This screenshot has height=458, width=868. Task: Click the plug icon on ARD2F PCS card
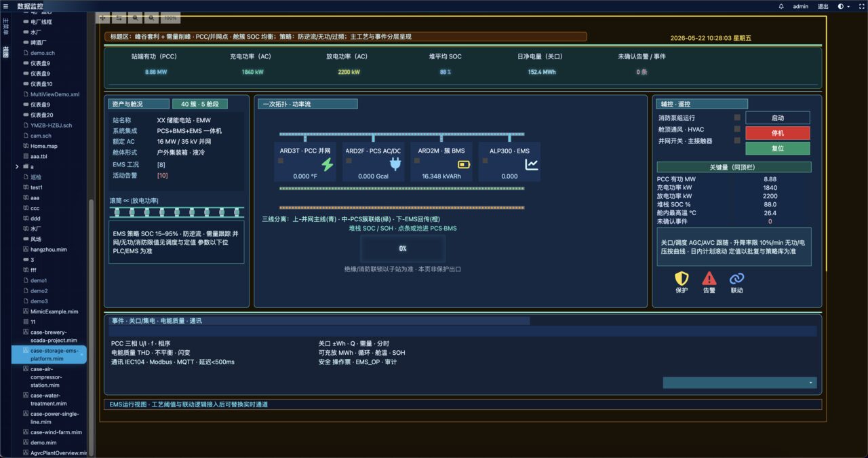[395, 164]
